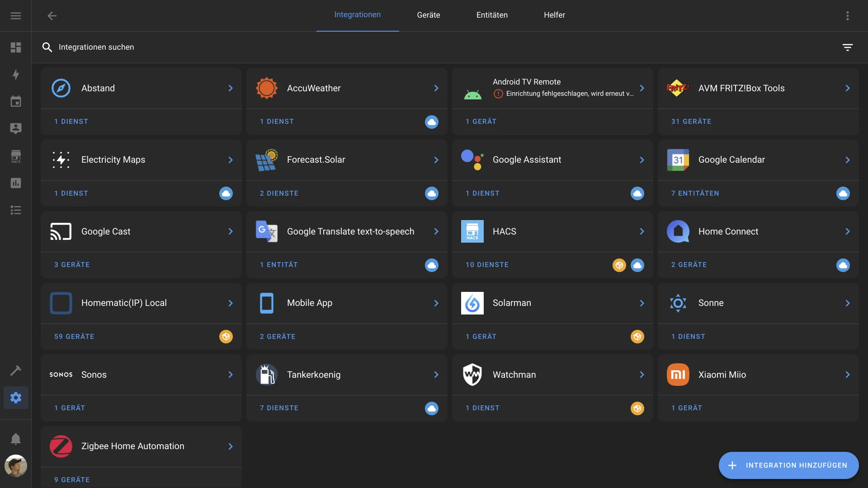Open the user profile avatar
Screen dimensions: 868x488
pos(16,466)
